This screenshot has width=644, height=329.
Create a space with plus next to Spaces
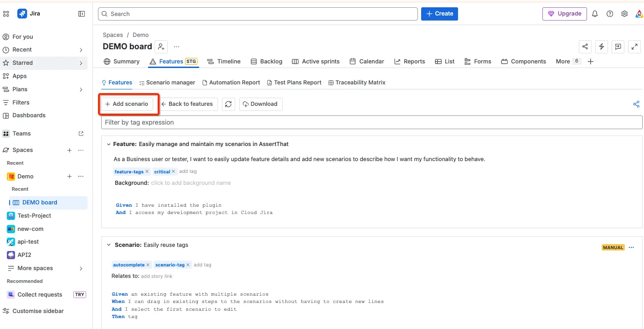(69, 150)
